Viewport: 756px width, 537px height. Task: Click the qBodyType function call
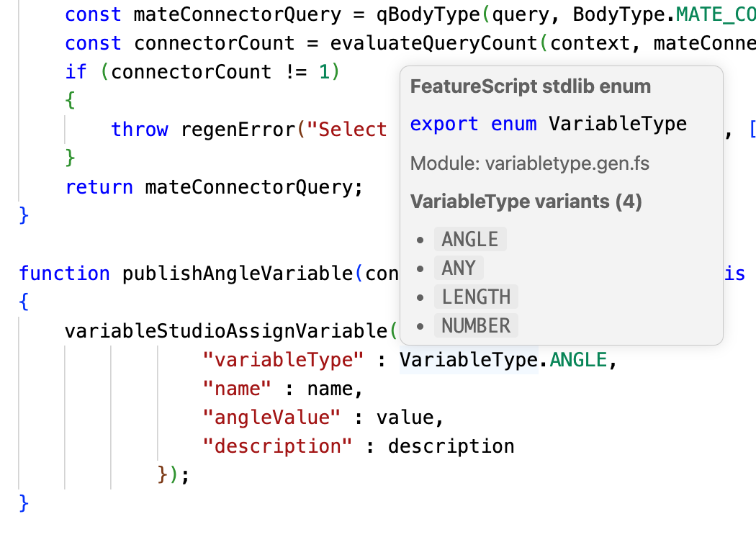coord(427,14)
